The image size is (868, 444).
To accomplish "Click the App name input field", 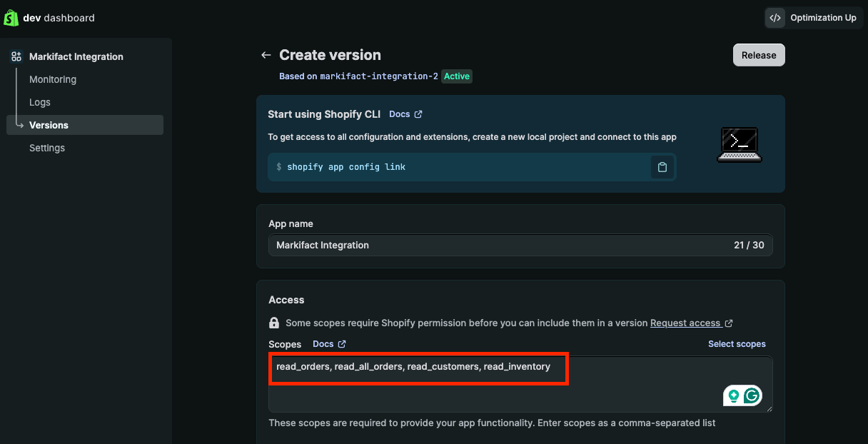I will 520,245.
